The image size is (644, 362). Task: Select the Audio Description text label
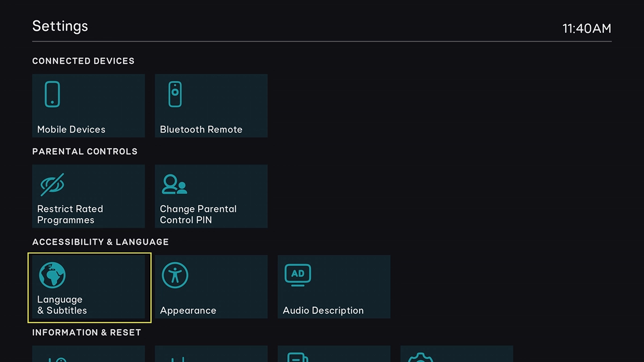point(323,311)
